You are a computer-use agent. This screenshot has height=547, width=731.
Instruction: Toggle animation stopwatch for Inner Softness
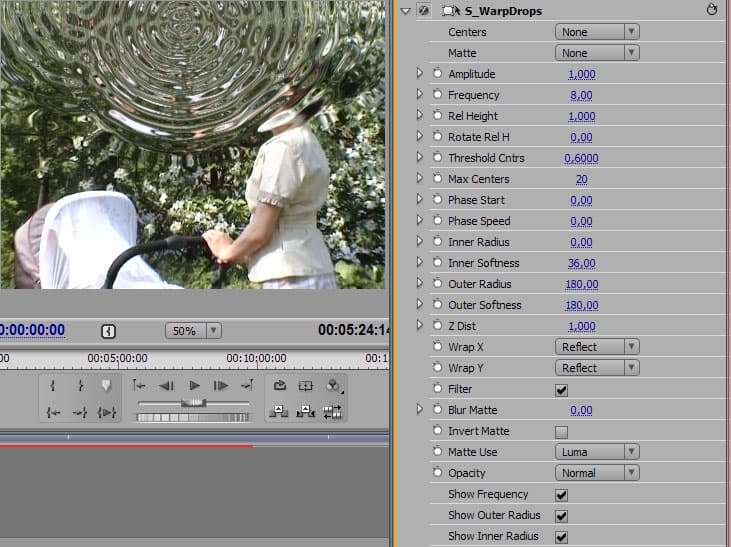tap(437, 262)
